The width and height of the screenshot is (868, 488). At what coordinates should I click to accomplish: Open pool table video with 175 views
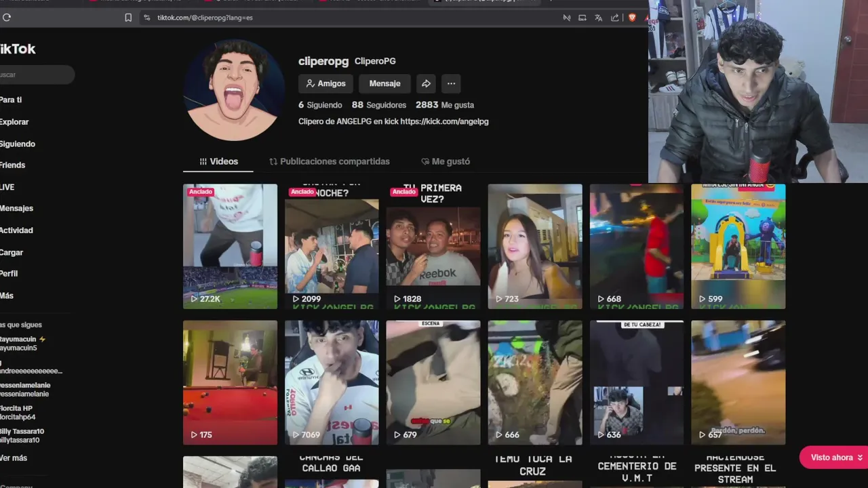[x=230, y=383]
